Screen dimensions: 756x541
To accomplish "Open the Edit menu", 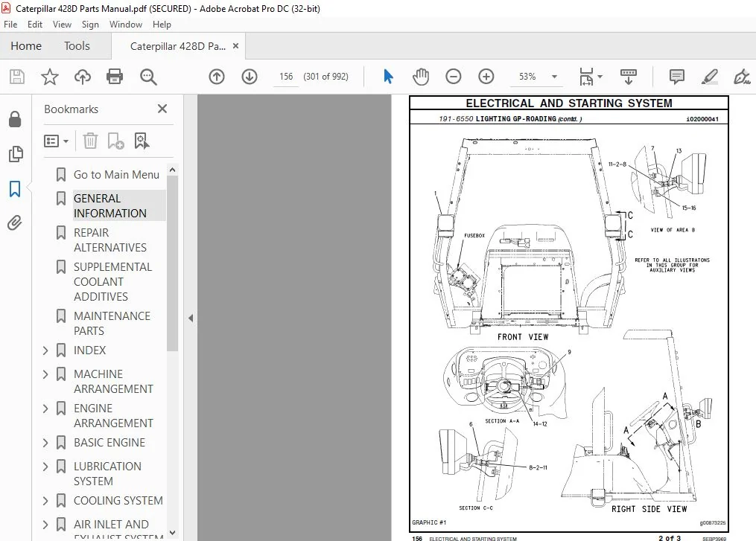I will [35, 24].
